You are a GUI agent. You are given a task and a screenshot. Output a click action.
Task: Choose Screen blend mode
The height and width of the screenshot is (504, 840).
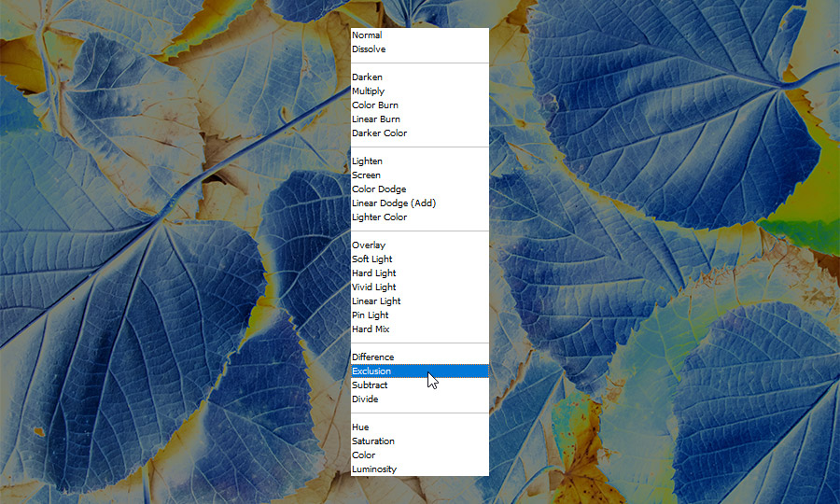pyautogui.click(x=419, y=175)
